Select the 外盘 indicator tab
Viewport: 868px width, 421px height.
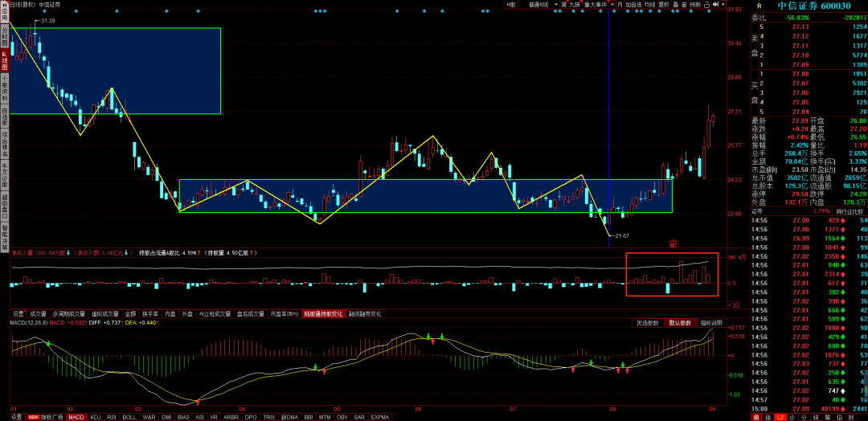click(187, 313)
